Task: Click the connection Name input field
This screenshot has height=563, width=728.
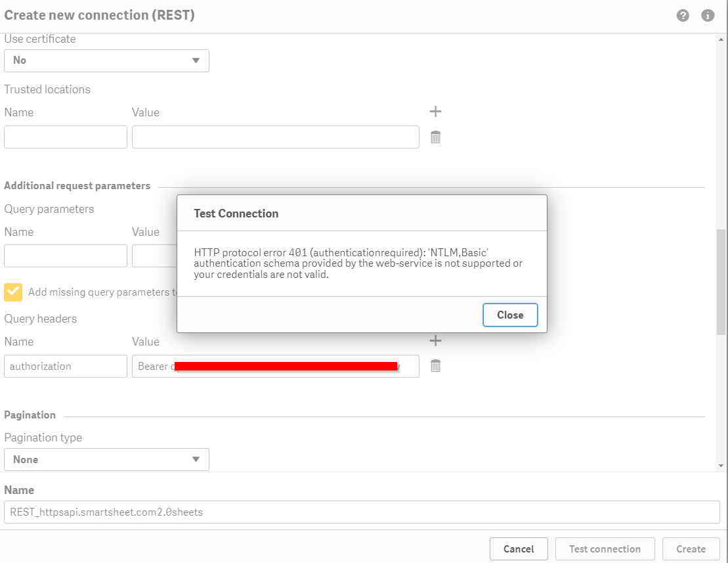Action: pos(362,512)
